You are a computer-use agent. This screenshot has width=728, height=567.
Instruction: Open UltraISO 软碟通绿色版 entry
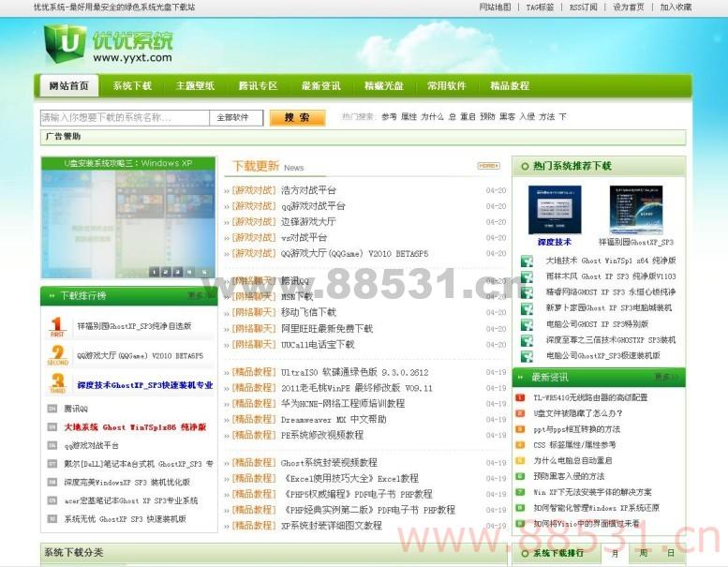tap(355, 372)
